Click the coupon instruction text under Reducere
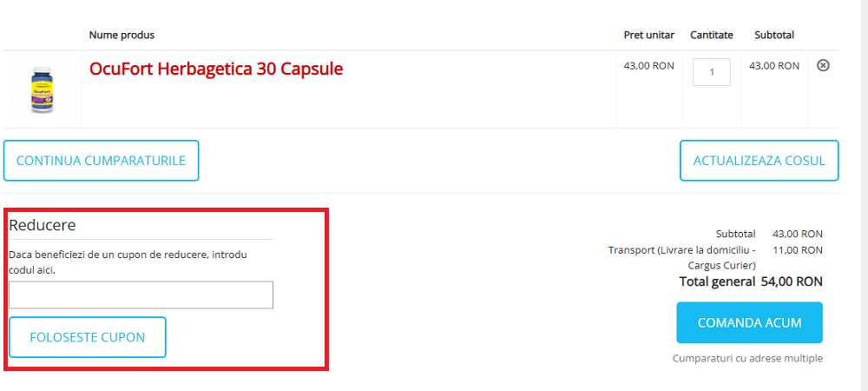 (128, 262)
